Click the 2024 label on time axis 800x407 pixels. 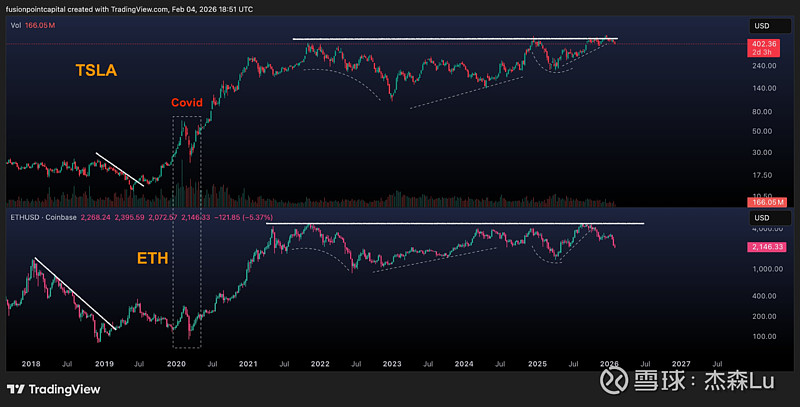[464, 364]
